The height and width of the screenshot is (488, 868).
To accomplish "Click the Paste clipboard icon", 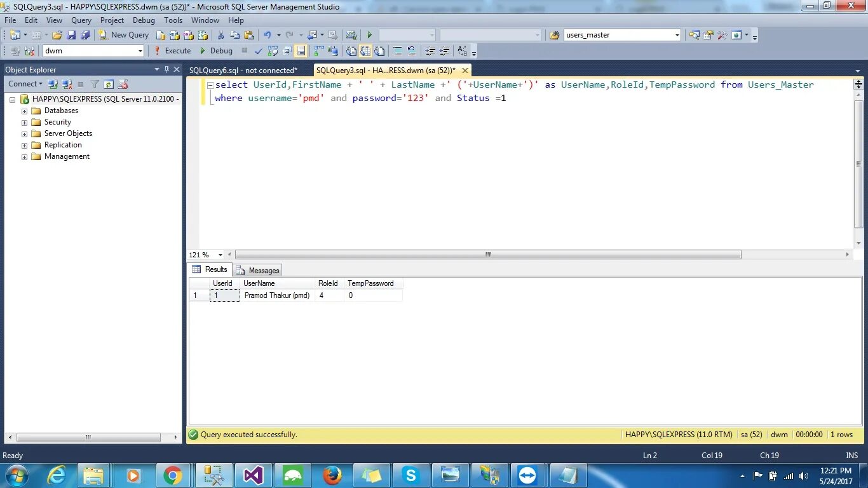I will [x=248, y=35].
